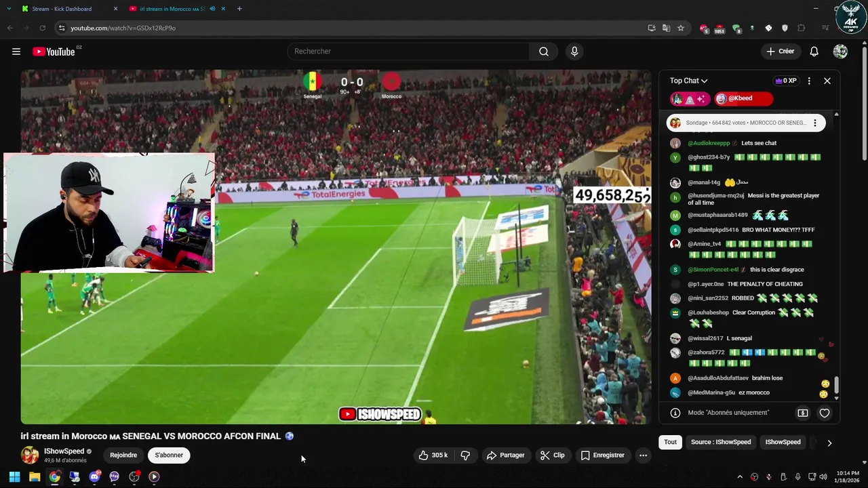The height and width of the screenshot is (488, 868).
Task: Subscribe with the S'abonner button
Action: point(169,455)
